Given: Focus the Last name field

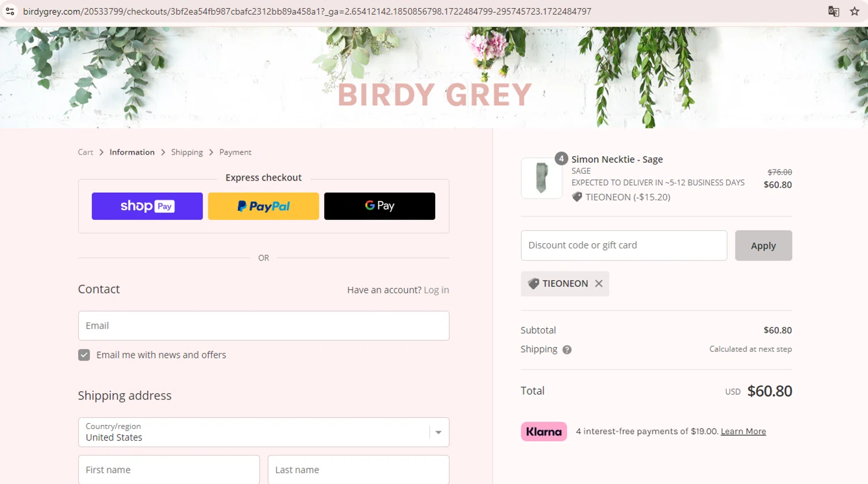Looking at the screenshot, I should tap(359, 470).
